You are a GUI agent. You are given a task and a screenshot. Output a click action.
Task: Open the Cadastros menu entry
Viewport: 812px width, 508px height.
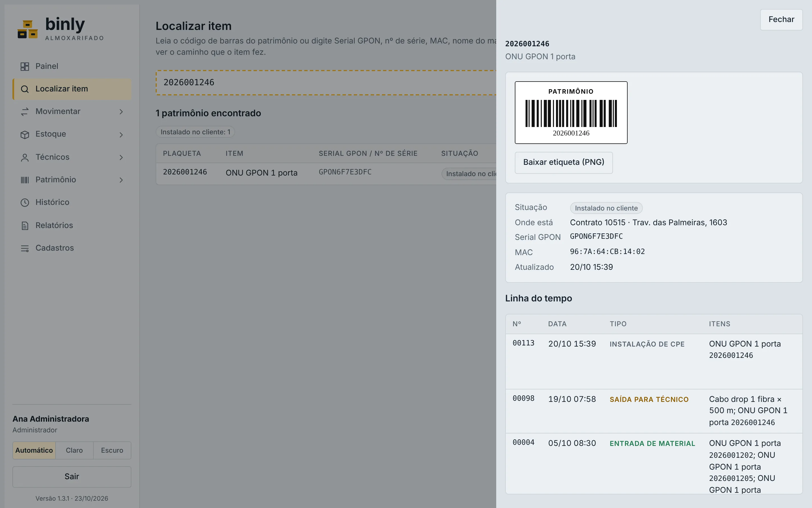72,248
